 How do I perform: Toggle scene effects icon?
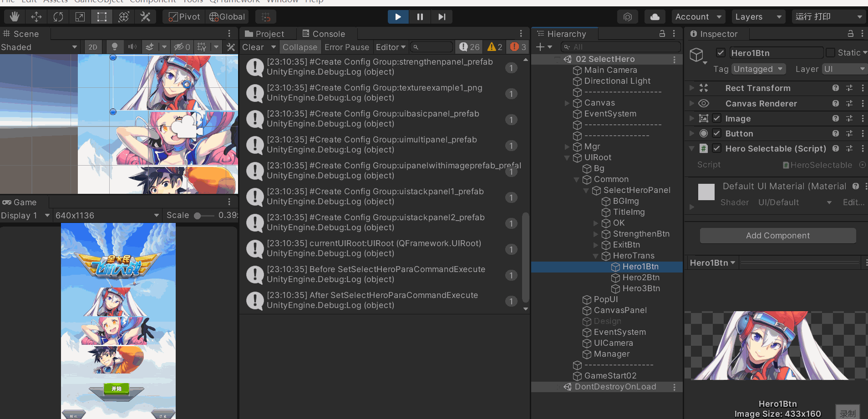click(150, 47)
